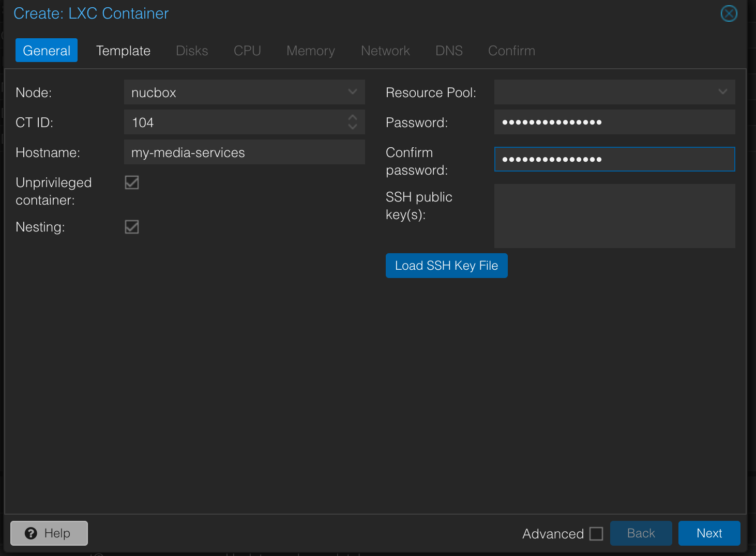
Task: Increase the CT ID with up arrow
Action: pyautogui.click(x=353, y=118)
